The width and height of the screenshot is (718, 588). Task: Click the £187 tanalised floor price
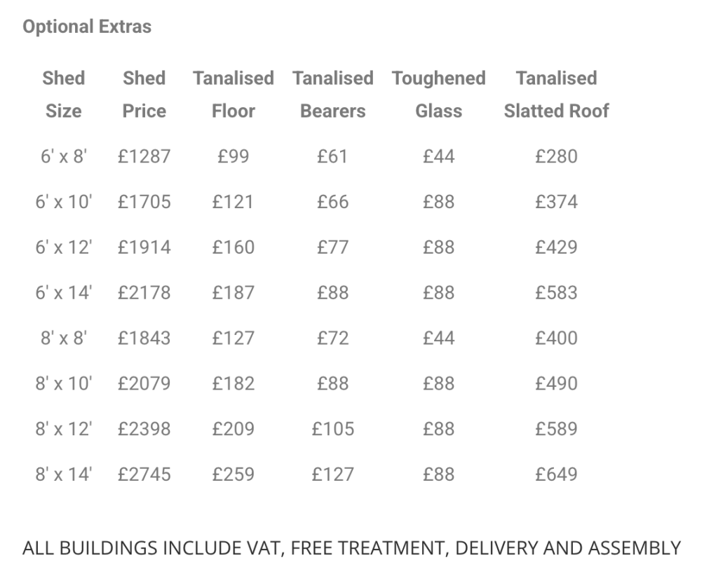point(233,292)
